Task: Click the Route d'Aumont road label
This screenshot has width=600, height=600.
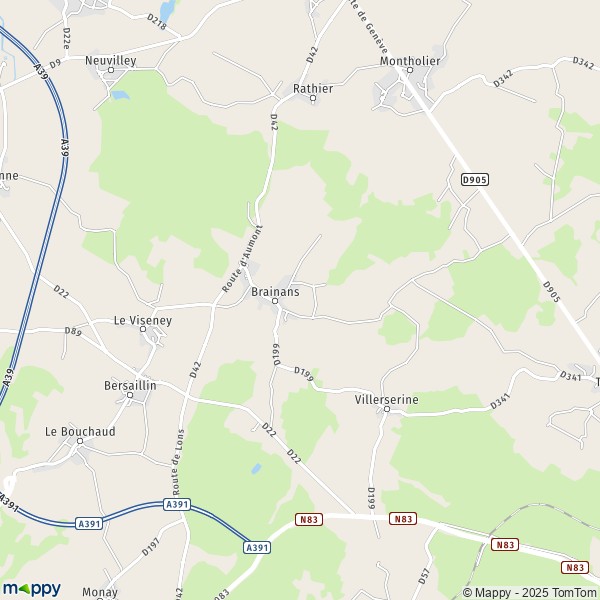Action: coord(242,259)
